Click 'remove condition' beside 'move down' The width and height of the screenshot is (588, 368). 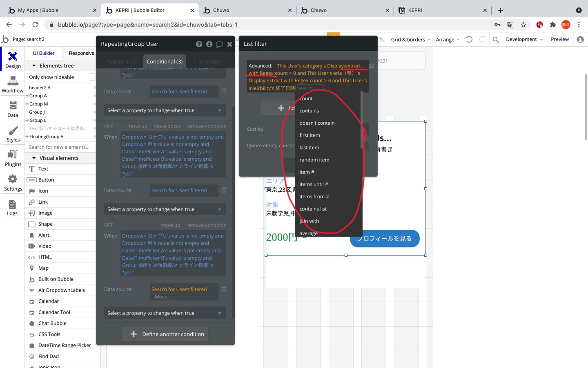tap(206, 126)
